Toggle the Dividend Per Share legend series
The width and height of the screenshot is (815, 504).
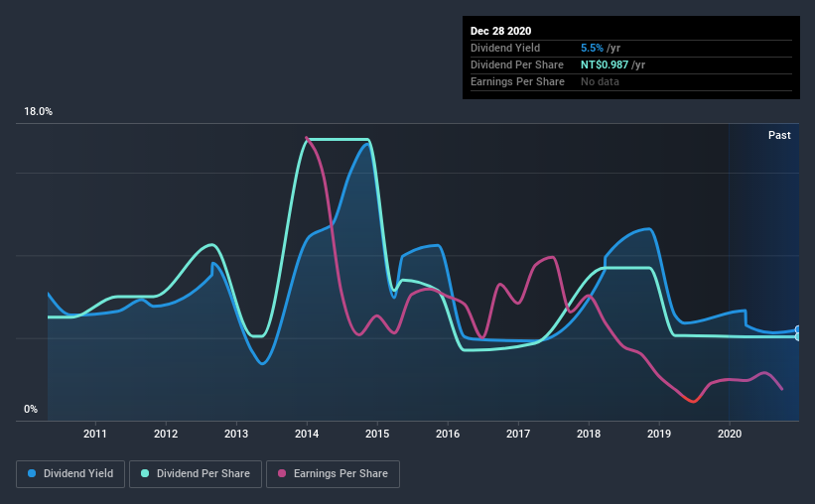[x=196, y=474]
